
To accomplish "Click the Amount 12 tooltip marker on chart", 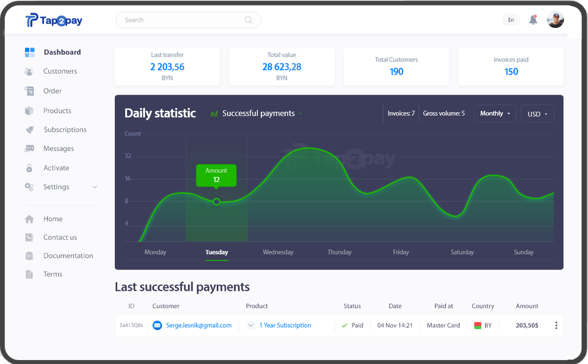I will (216, 175).
